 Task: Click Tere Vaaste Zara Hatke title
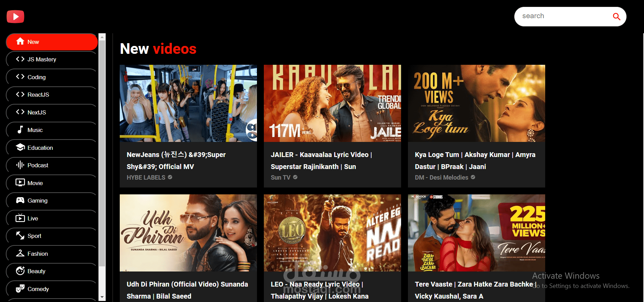coord(476,290)
